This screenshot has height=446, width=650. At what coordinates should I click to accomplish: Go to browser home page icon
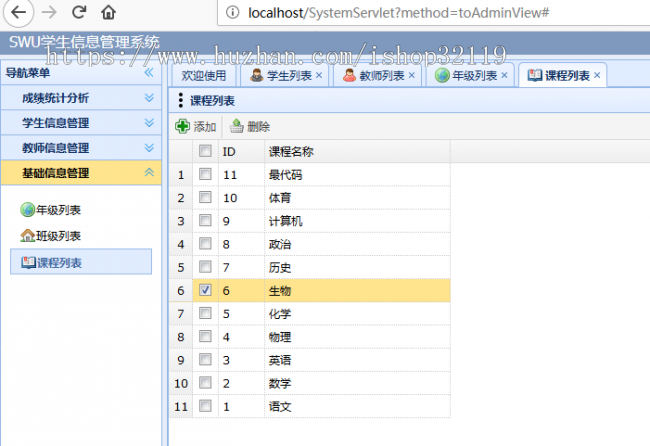pos(109,12)
